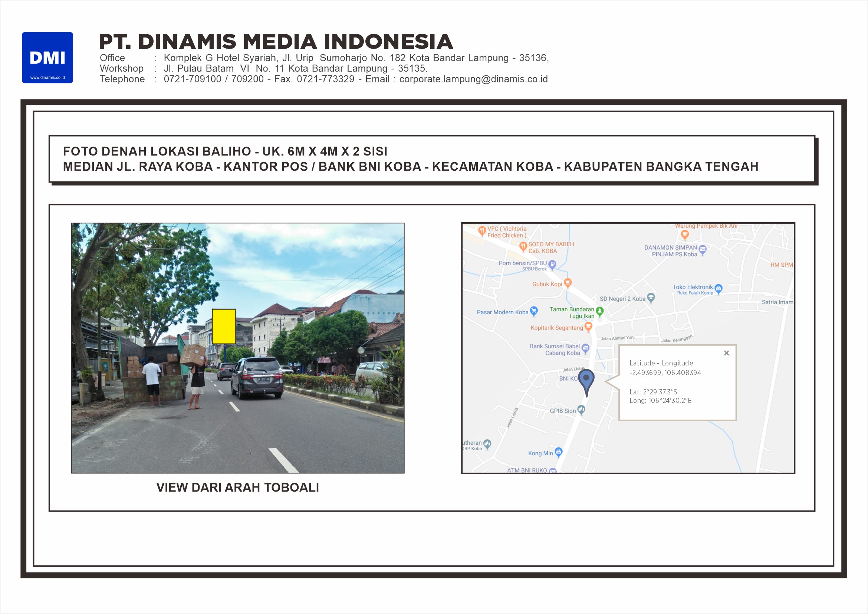The image size is (868, 614).
Task: Click the RM SPM label on map
Action: click(x=782, y=265)
